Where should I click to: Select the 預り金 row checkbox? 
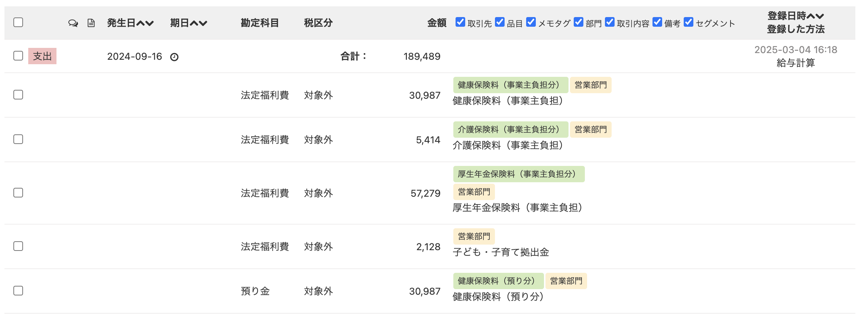(x=18, y=291)
